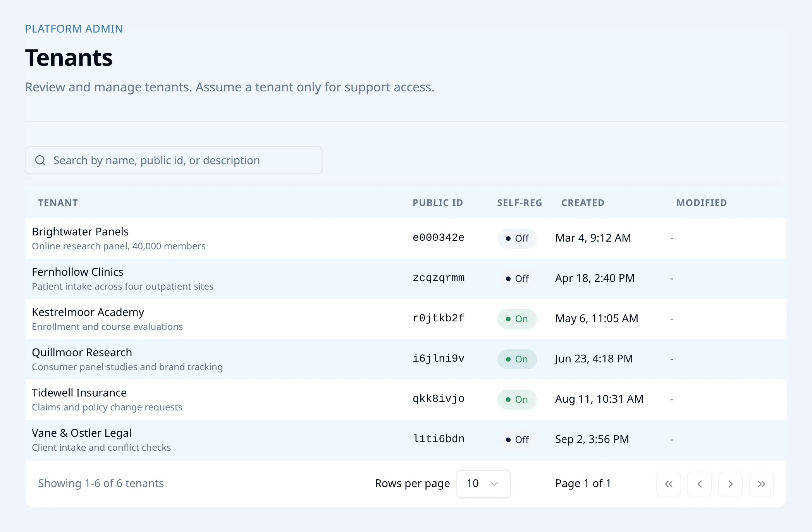The height and width of the screenshot is (532, 812).
Task: Sort by the Created column header
Action: point(583,203)
